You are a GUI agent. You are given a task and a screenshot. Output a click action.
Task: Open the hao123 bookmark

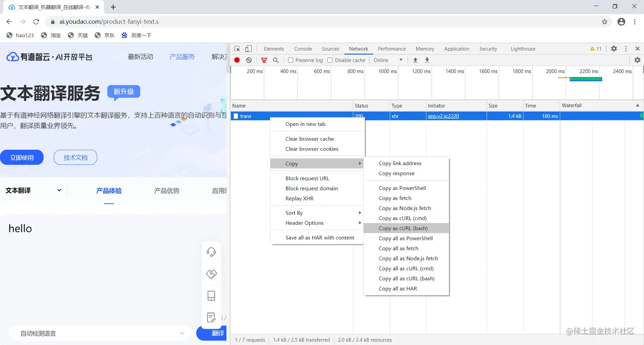(x=20, y=35)
